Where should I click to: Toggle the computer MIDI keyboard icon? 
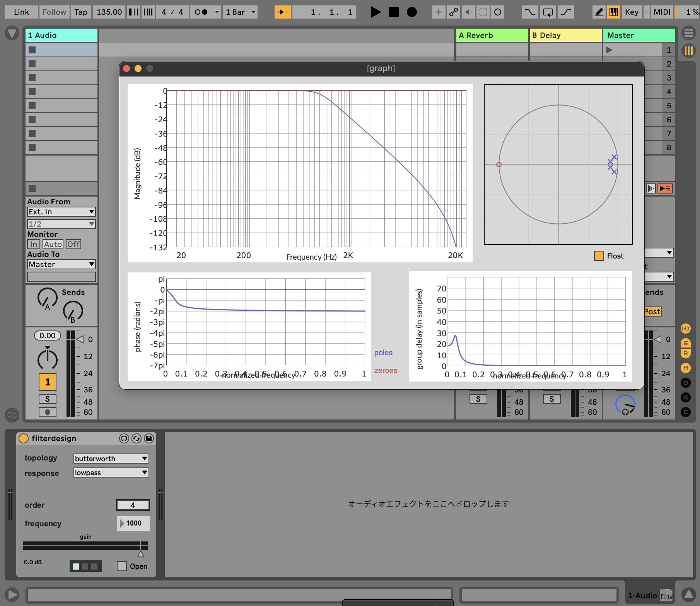coord(614,12)
